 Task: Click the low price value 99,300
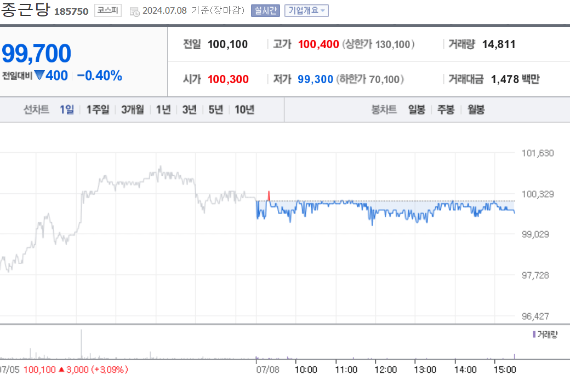point(315,79)
